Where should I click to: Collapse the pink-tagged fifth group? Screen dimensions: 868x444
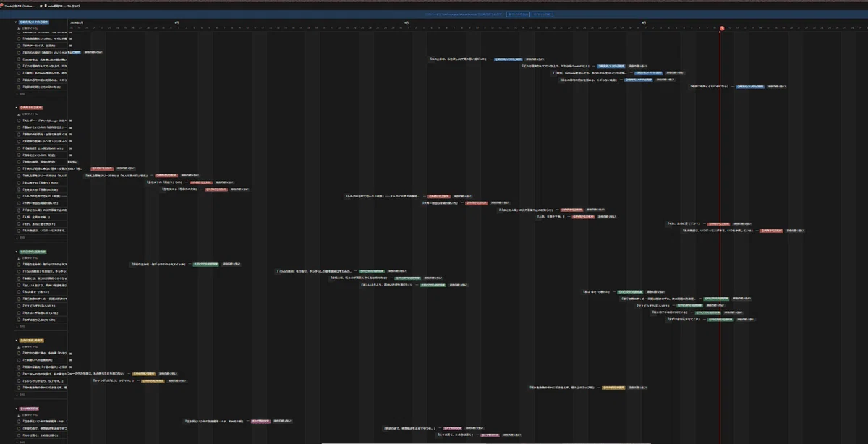17,409
